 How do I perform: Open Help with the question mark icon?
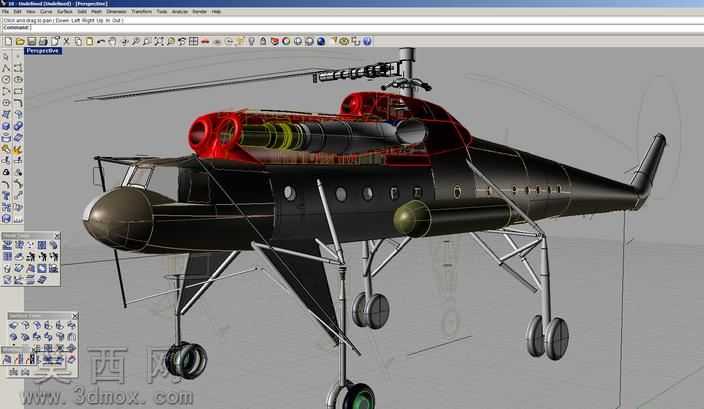367,41
